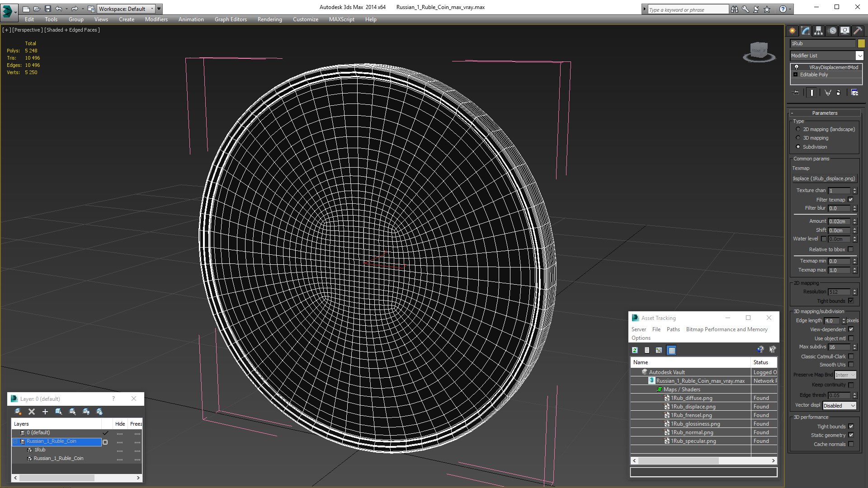Select 3D mapping radio button
Image resolution: width=868 pixels, height=488 pixels.
click(798, 138)
